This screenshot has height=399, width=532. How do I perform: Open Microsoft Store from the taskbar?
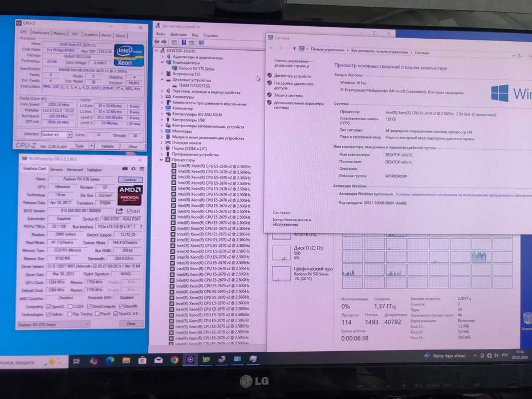tap(142, 360)
